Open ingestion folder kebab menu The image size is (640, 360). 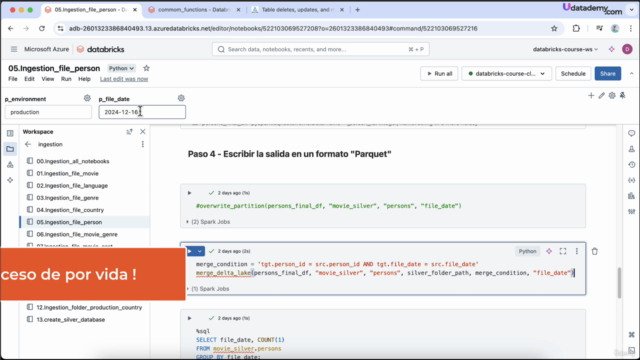point(142,144)
